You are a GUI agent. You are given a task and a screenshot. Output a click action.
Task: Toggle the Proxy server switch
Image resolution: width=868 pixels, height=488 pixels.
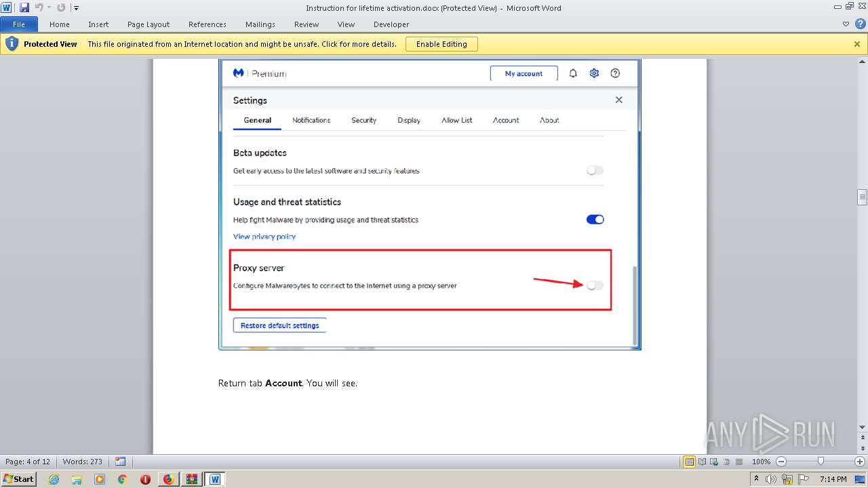595,285
